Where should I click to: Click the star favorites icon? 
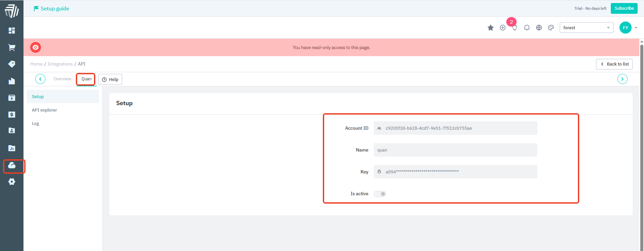490,28
